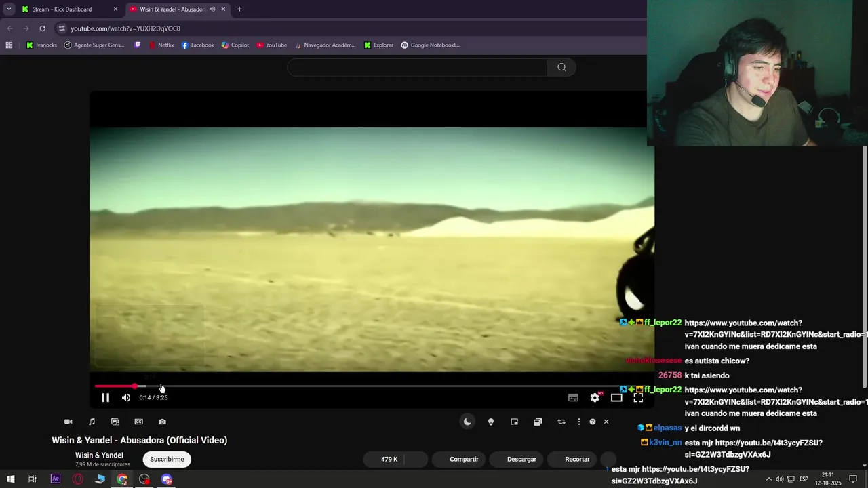
Task: Click the light bulb icon
Action: [491, 422]
